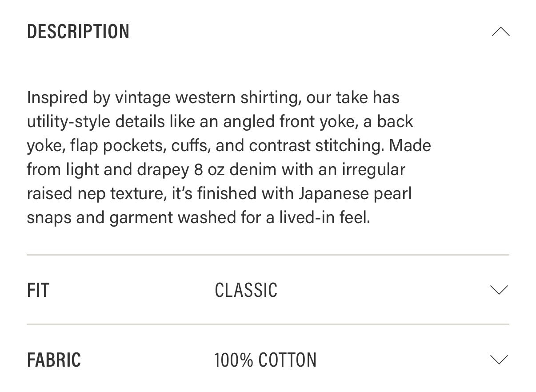
Task: Select the FABRIC row label
Action: (54, 360)
